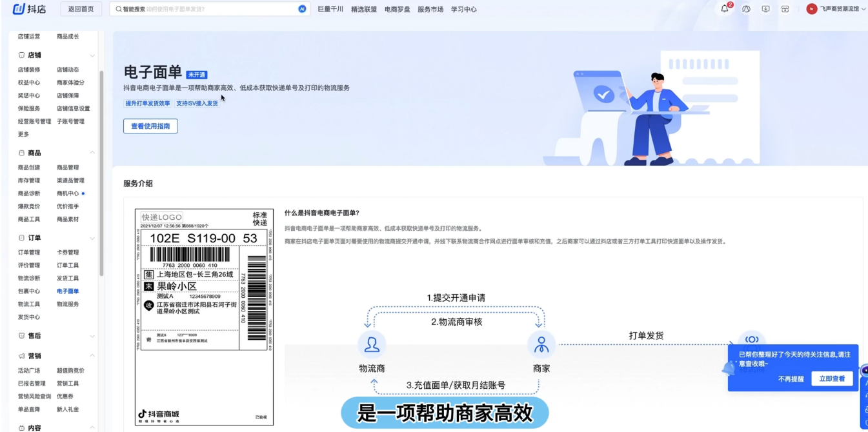Click the 营销 megaphone icon in sidebar
868x432 pixels.
click(x=21, y=356)
